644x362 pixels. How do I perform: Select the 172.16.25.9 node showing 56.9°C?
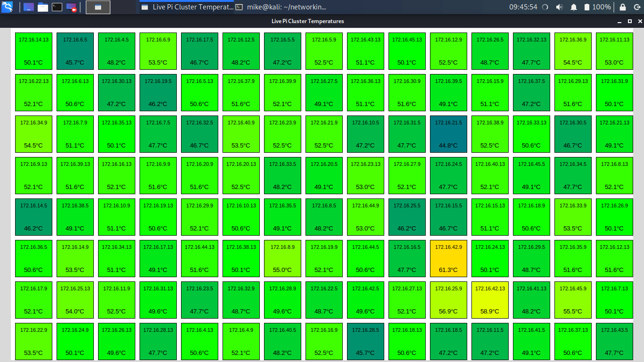click(448, 300)
